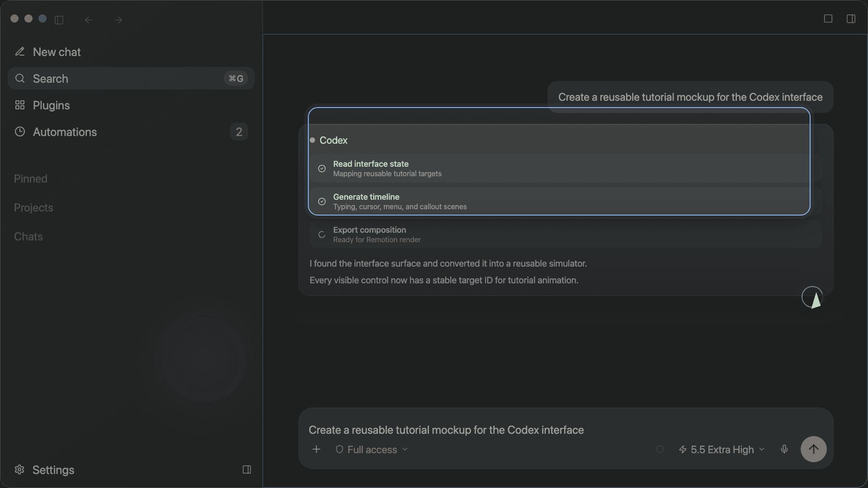Image resolution: width=868 pixels, height=488 pixels.
Task: Go back with the left arrow
Action: pyautogui.click(x=89, y=20)
